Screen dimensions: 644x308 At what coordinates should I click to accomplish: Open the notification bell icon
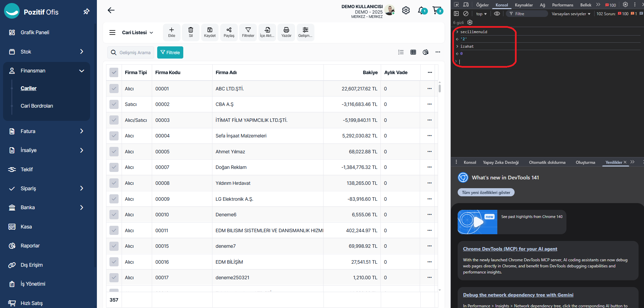click(x=421, y=10)
